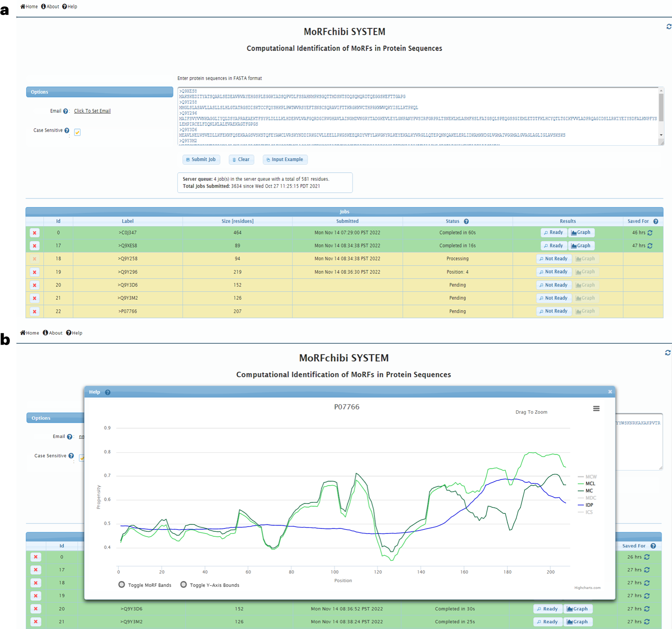This screenshot has width=672, height=629.
Task: Open Home link in top panel a
Action: pos(29,6)
